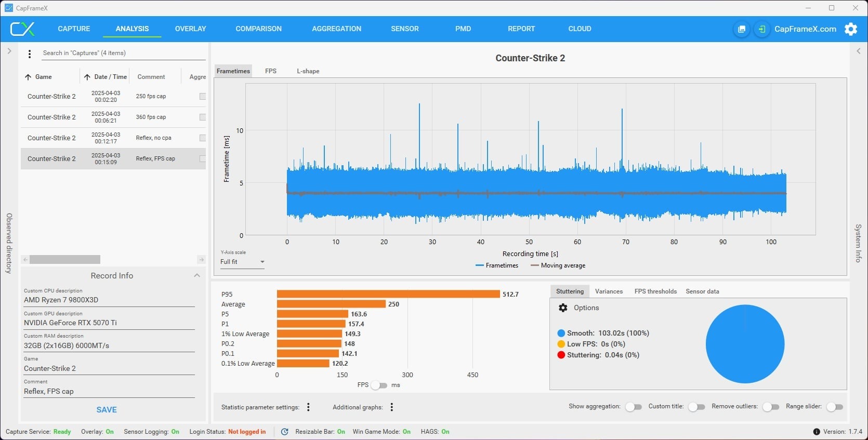Switch to the SENSOR tab
The width and height of the screenshot is (868, 440).
point(405,29)
